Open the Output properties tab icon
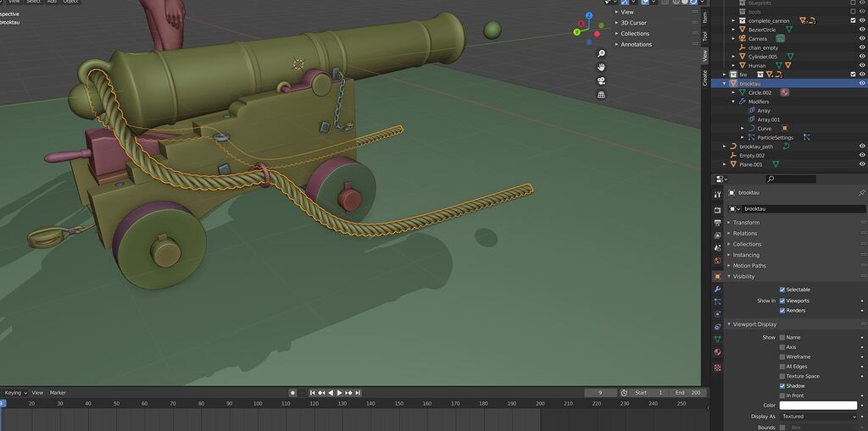This screenshot has width=868, height=431. [x=717, y=223]
